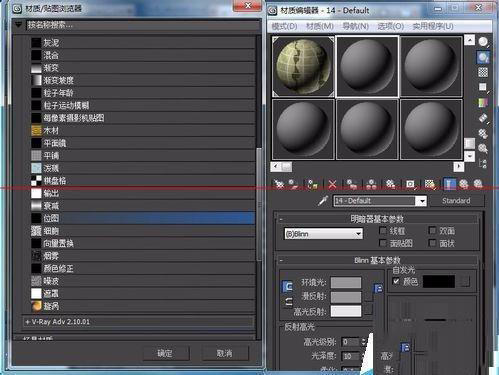This screenshot has height=375, width=499.
Task: Click the Material ID Channel icon
Action: point(410,184)
